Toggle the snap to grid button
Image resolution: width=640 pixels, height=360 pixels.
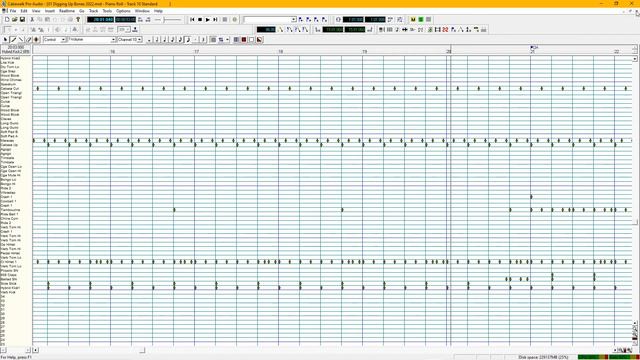213,40
